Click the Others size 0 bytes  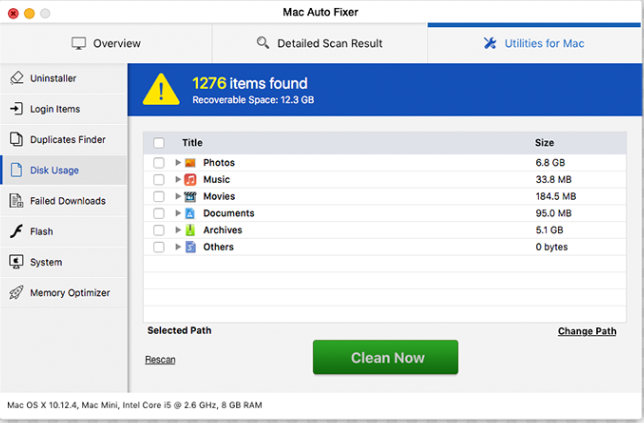[x=552, y=247]
